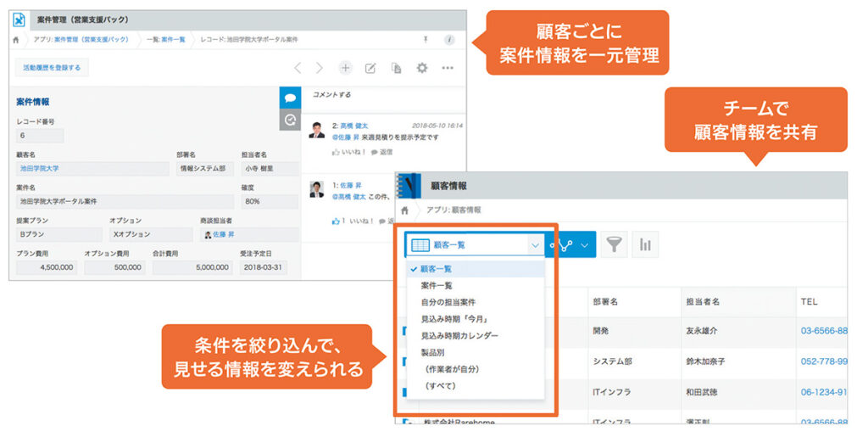The width and height of the screenshot is (868, 437).
Task: Show comments via speech bubble tab
Action: coord(290,98)
